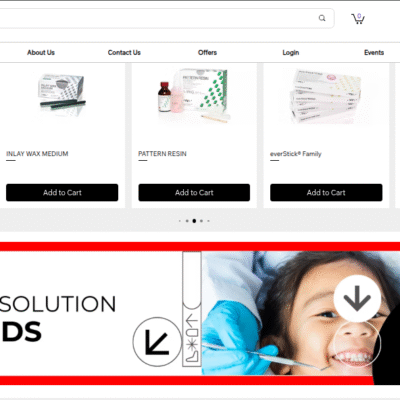
Task: Open the Login link
Action: point(291,52)
